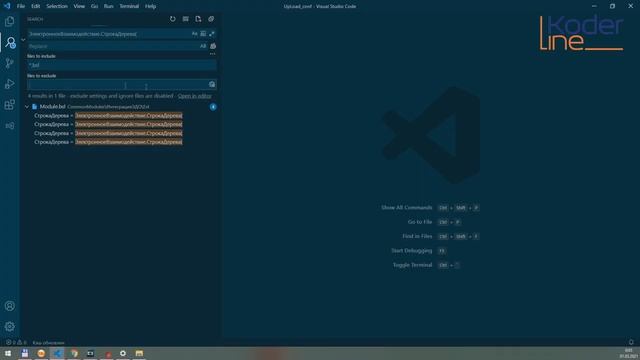Show errors and warnings in status bar
The height and width of the screenshot is (360, 640).
click(x=16, y=342)
